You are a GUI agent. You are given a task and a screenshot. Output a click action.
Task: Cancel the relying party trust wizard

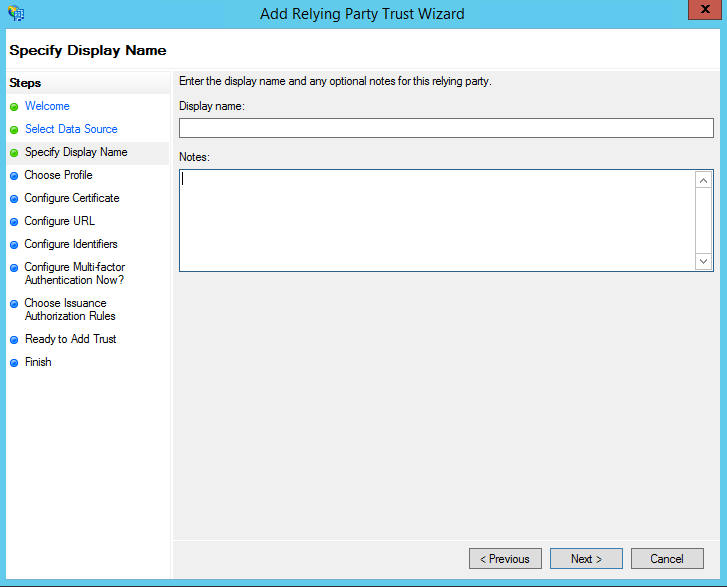(666, 559)
